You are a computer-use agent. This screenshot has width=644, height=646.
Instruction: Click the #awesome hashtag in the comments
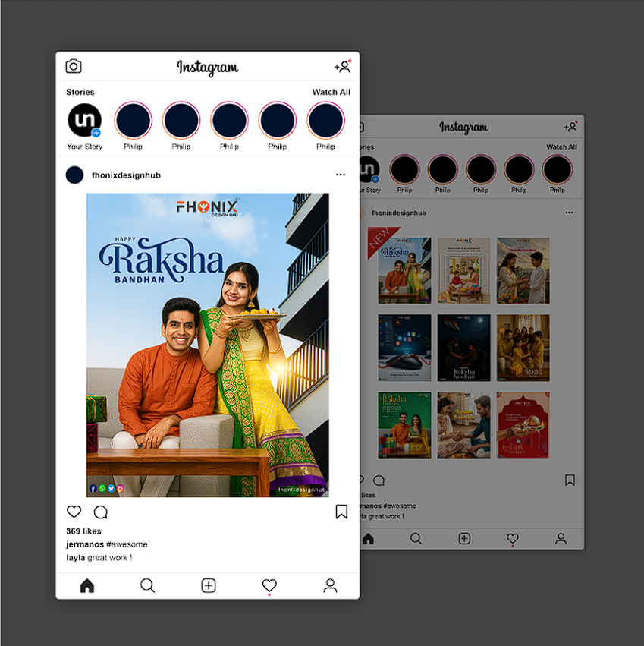point(127,544)
